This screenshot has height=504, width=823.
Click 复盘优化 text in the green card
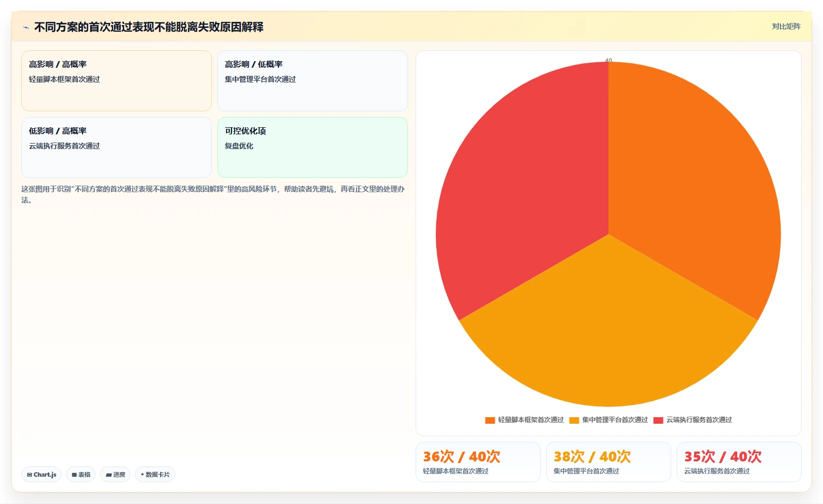(239, 146)
